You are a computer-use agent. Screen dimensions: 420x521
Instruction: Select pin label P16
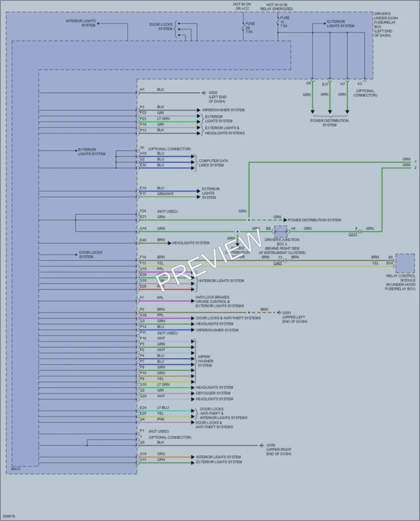click(143, 338)
